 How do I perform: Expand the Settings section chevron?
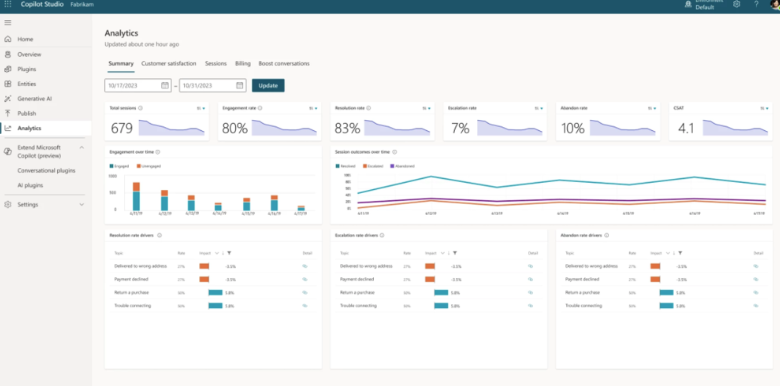82,204
